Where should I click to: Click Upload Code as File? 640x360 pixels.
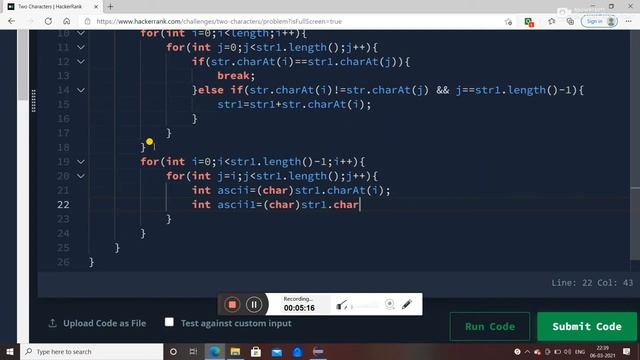(x=97, y=323)
